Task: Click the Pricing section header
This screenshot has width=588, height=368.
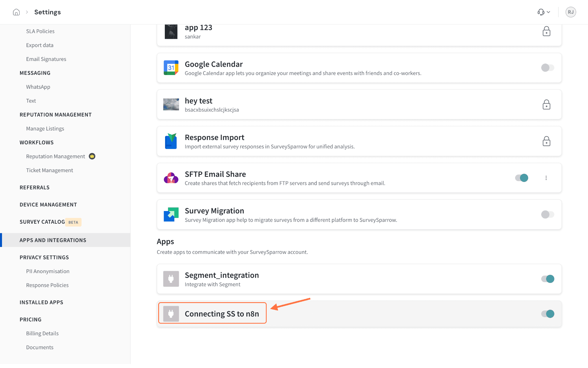Action: pyautogui.click(x=30, y=320)
